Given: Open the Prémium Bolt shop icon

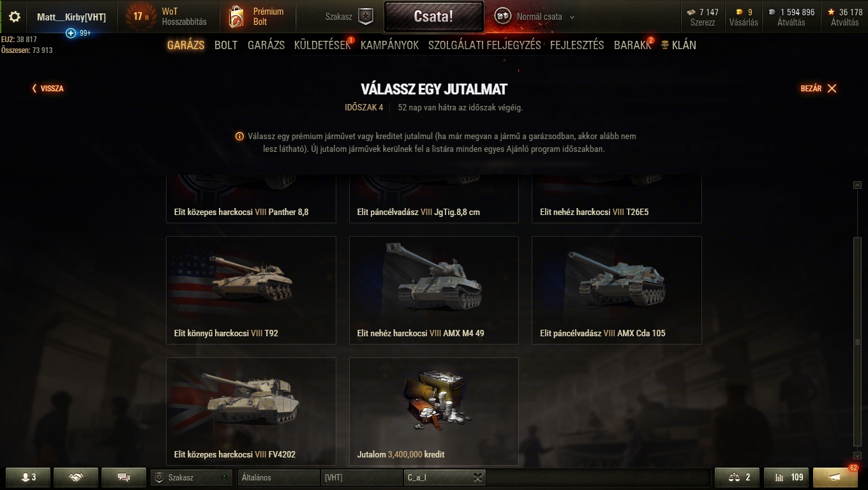Looking at the screenshot, I should click(236, 17).
